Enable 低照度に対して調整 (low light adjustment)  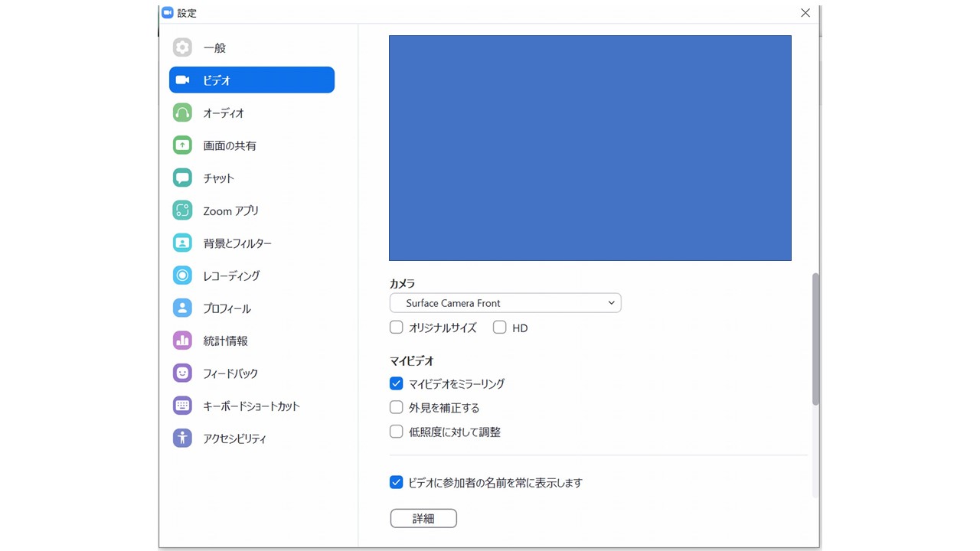point(396,432)
